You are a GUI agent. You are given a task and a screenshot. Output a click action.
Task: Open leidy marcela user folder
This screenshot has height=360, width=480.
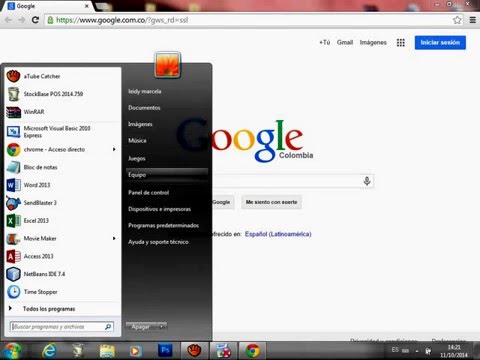(145, 91)
